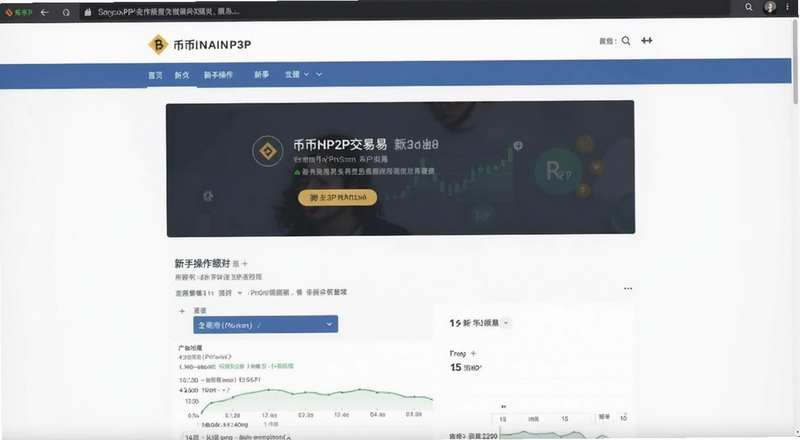Expand the second chevron in the navigation bar
The height and width of the screenshot is (440, 800).
coord(319,75)
